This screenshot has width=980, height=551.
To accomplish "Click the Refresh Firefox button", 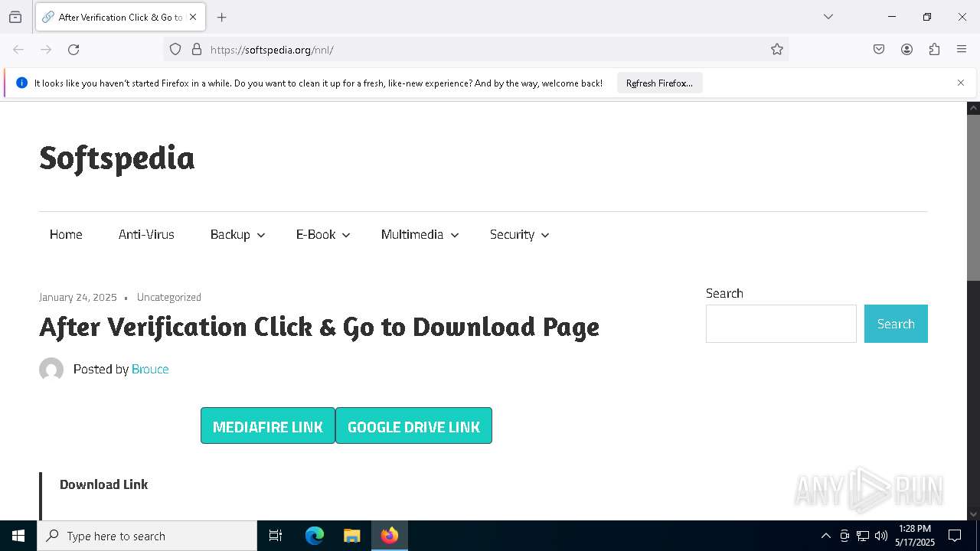I will [x=659, y=83].
